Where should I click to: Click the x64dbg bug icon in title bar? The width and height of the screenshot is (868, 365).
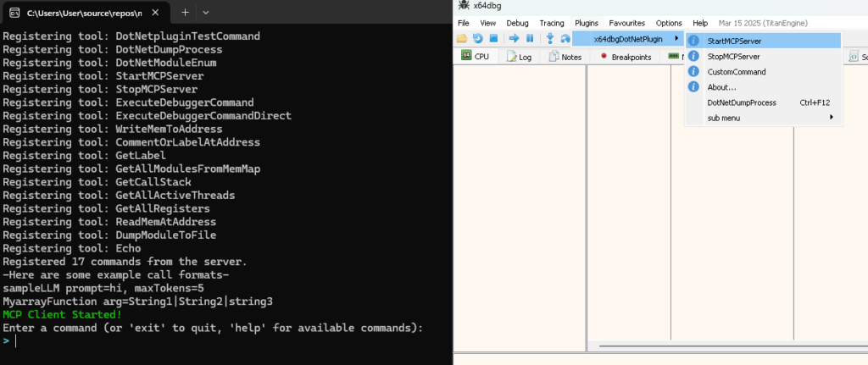464,6
